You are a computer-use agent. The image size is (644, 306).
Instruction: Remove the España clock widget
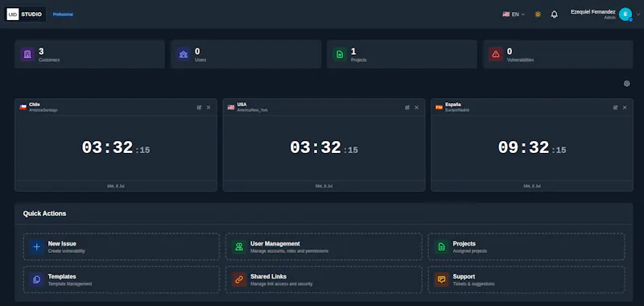625,108
